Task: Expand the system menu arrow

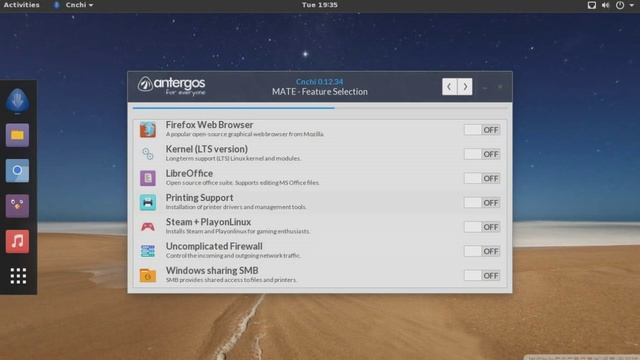Action: pyautogui.click(x=631, y=5)
